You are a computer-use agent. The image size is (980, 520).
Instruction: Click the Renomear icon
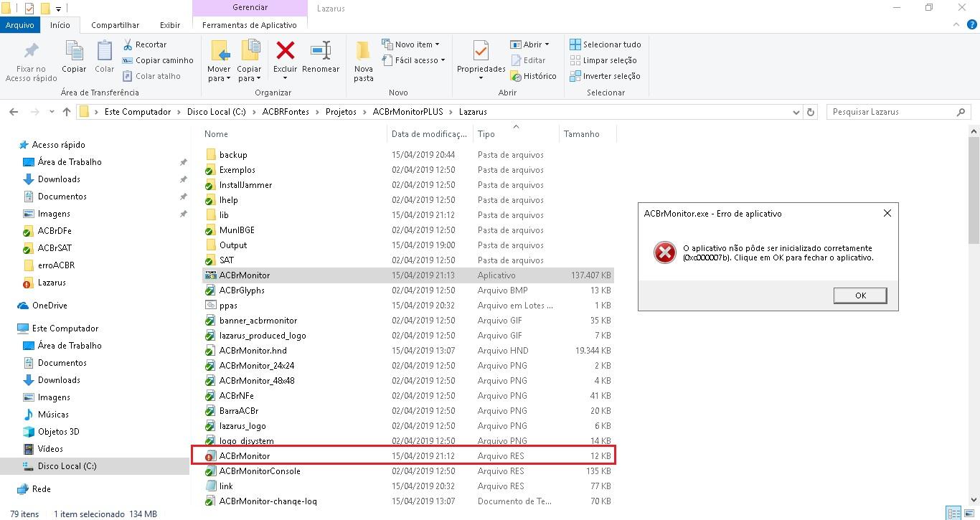pyautogui.click(x=320, y=51)
